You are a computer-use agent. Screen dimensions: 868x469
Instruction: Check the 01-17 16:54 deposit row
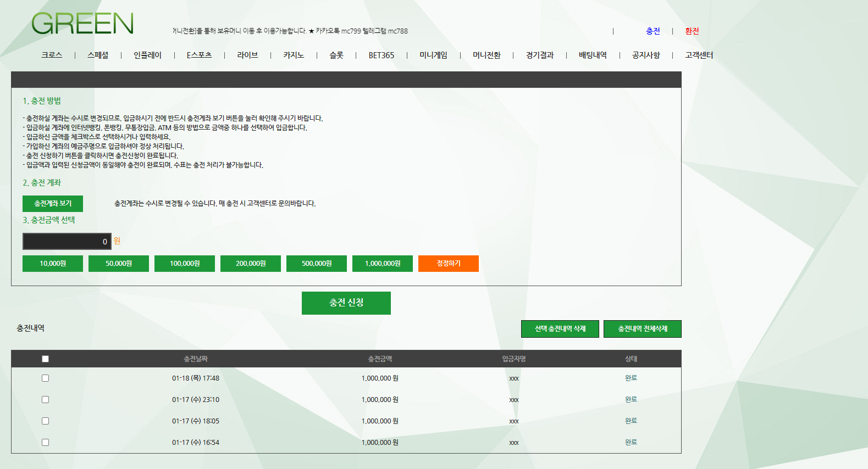click(46, 442)
